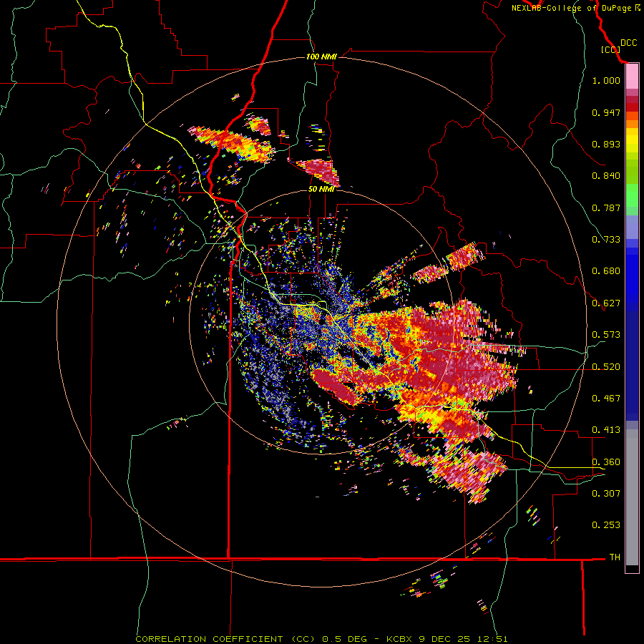Click the 100 NMI range ring label

321,57
